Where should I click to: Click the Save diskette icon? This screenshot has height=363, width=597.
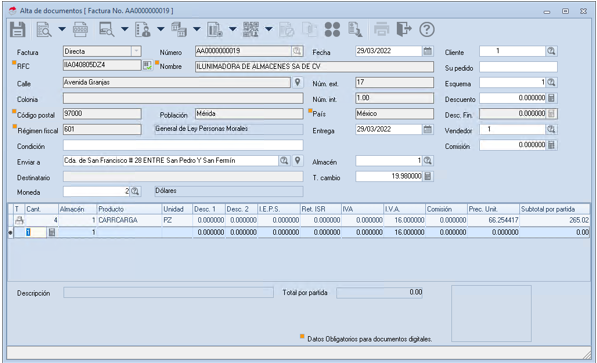[x=17, y=29]
